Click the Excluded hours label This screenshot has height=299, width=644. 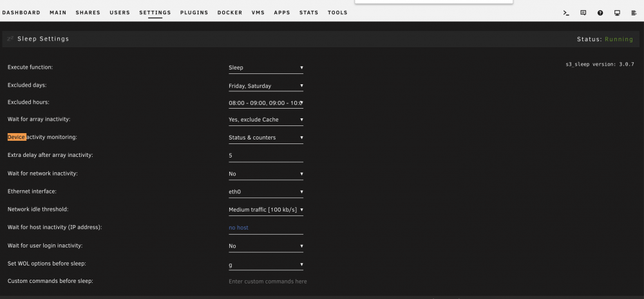[x=28, y=102]
